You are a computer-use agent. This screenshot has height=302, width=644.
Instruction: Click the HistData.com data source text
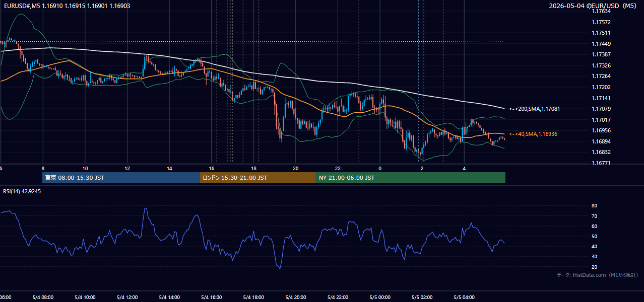coord(597,275)
